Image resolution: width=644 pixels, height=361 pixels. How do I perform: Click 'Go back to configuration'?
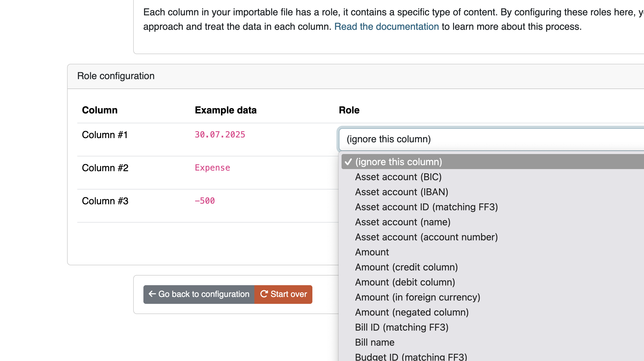click(x=198, y=294)
